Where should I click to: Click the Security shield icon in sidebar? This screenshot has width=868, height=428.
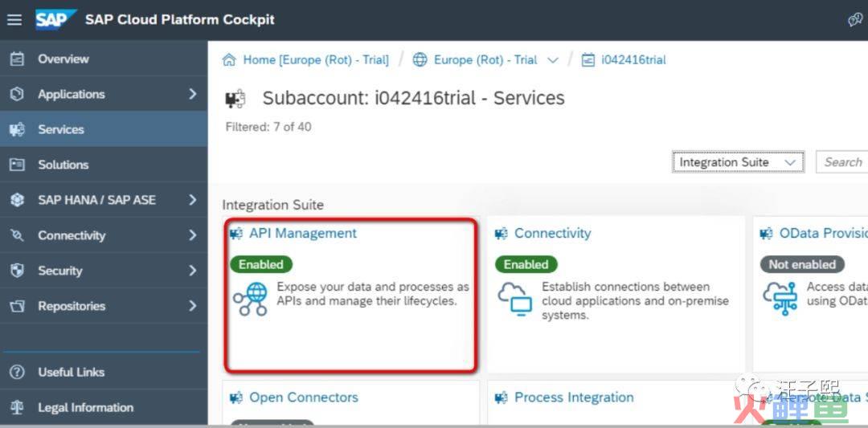[17, 271]
